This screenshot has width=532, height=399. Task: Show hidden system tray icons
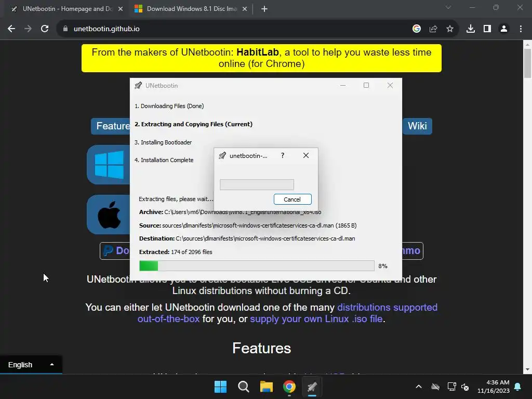point(419,387)
